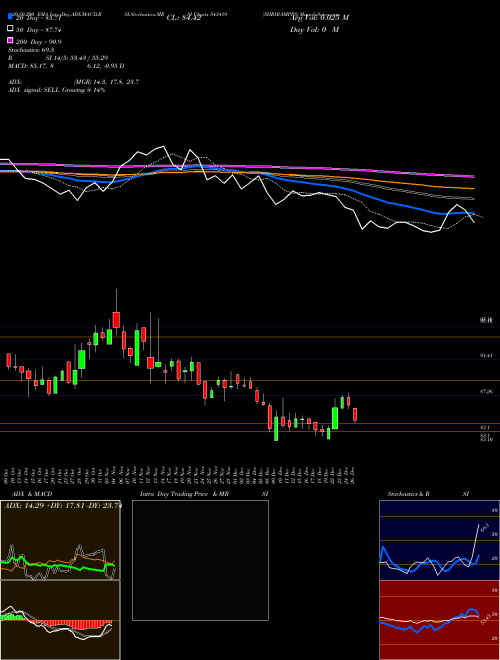The height and width of the screenshot is (660, 500).
Task: Open the ADX indicator chart panel
Action: (60, 540)
